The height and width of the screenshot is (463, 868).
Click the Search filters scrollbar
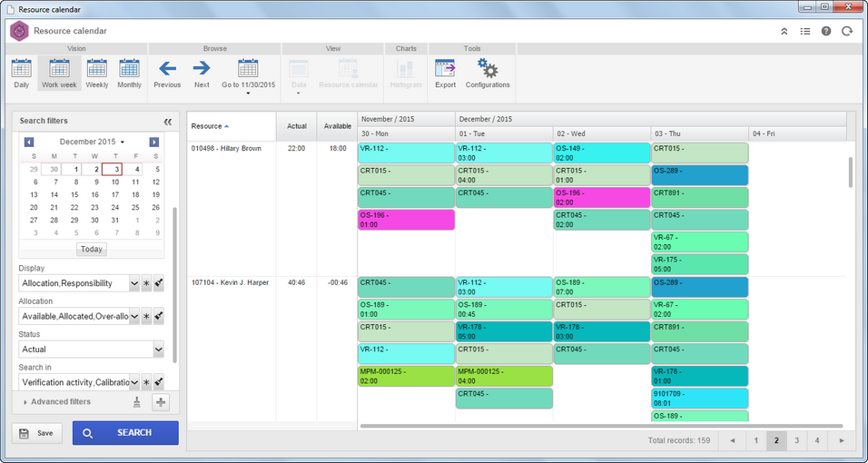(x=175, y=285)
